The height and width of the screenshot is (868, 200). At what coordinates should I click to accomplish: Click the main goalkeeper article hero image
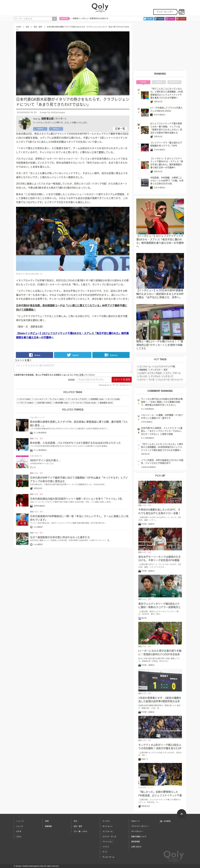73,63
